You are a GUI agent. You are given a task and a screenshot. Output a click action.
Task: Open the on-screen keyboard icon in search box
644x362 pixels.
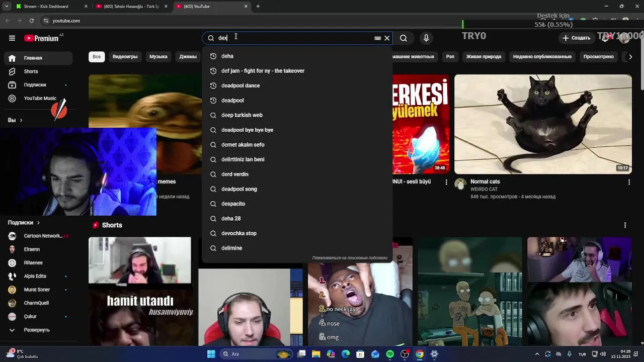(377, 38)
